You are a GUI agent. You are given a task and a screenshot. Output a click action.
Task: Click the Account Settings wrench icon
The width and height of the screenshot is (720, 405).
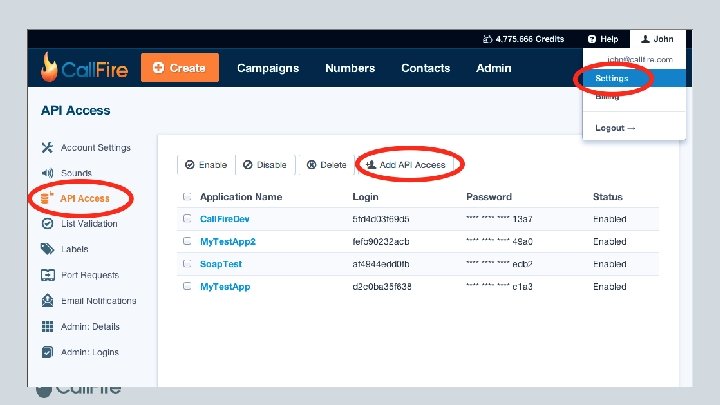(x=47, y=147)
